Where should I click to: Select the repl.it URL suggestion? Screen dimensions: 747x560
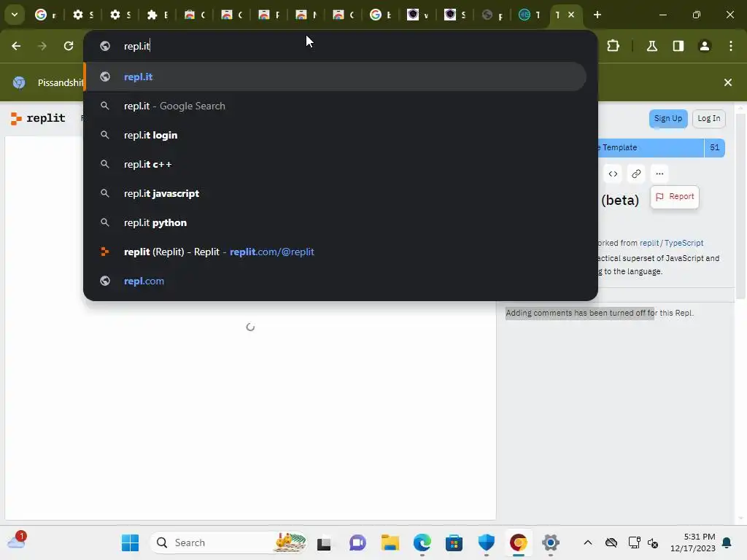336,77
